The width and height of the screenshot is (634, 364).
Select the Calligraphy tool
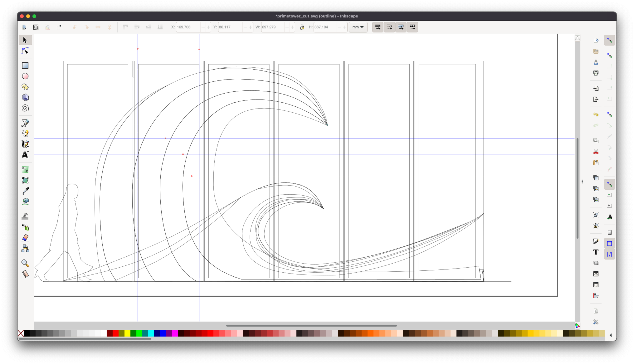(x=25, y=144)
